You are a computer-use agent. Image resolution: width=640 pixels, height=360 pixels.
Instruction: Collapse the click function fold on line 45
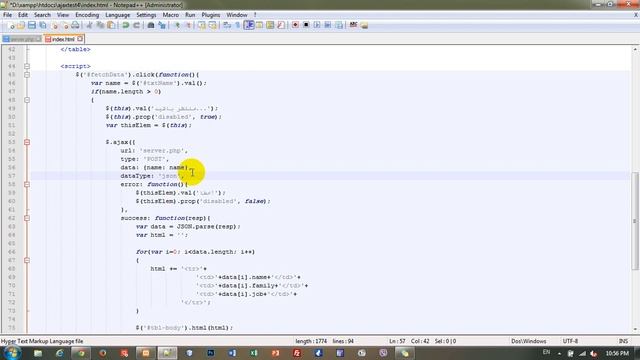pos(27,75)
